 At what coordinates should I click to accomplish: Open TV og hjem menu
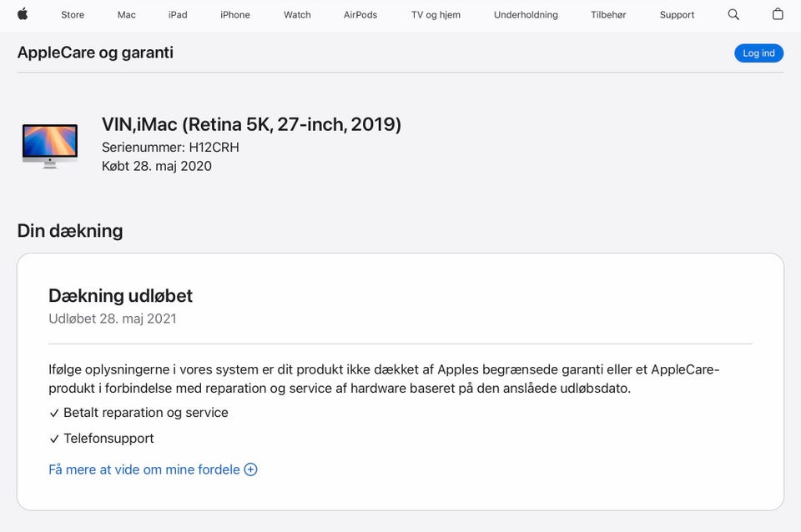(x=436, y=15)
